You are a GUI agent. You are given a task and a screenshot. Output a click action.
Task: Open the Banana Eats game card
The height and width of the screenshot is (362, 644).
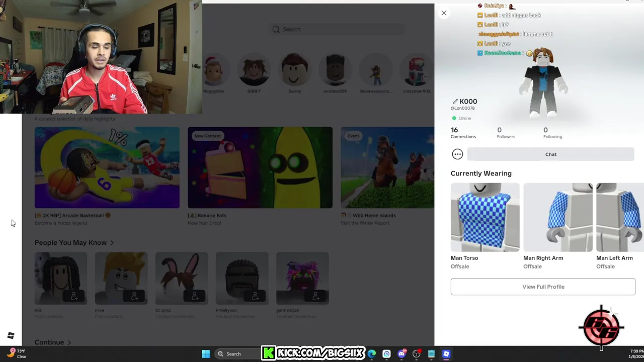pyautogui.click(x=260, y=167)
